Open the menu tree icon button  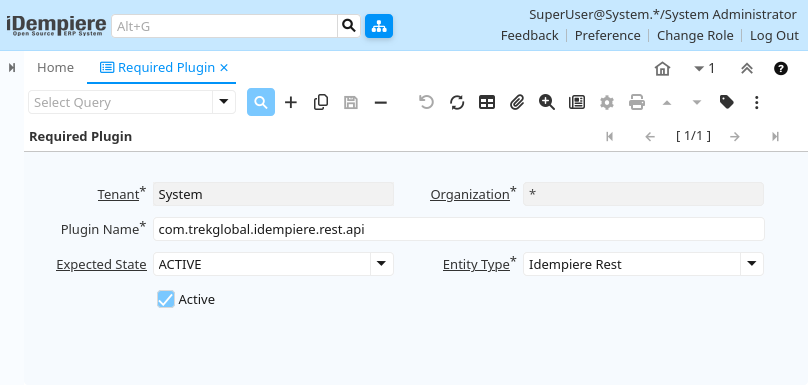point(379,26)
